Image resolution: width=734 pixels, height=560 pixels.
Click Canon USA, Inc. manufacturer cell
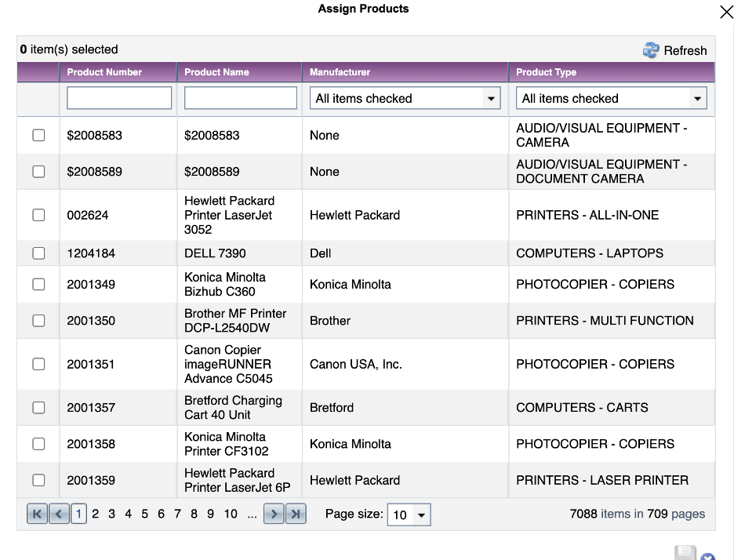pos(356,364)
